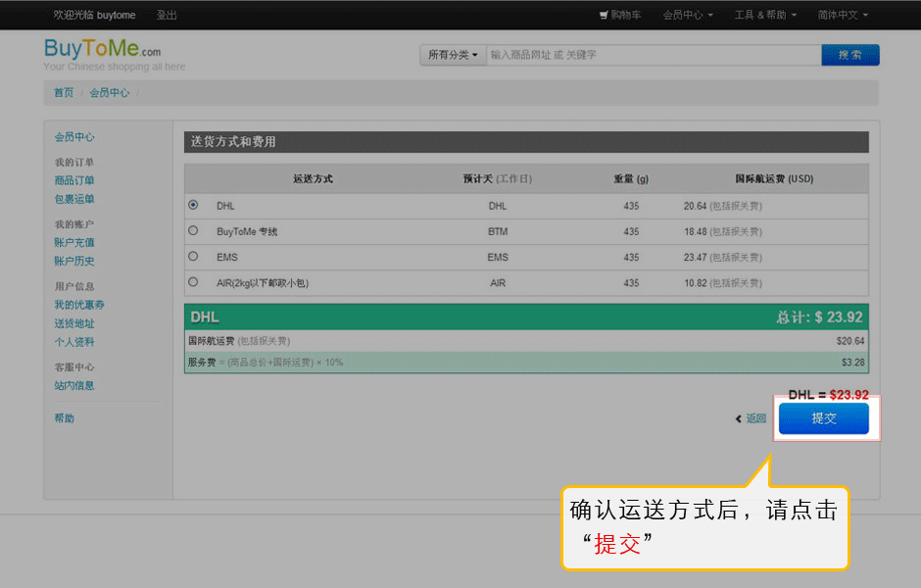The height and width of the screenshot is (588, 921).
Task: Go to 账户充值 account recharge
Action: click(74, 242)
